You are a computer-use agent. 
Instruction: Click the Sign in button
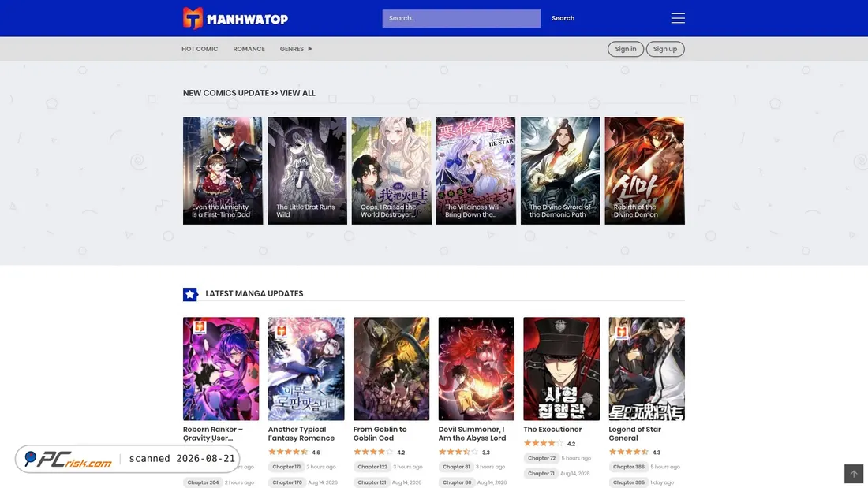coord(626,49)
